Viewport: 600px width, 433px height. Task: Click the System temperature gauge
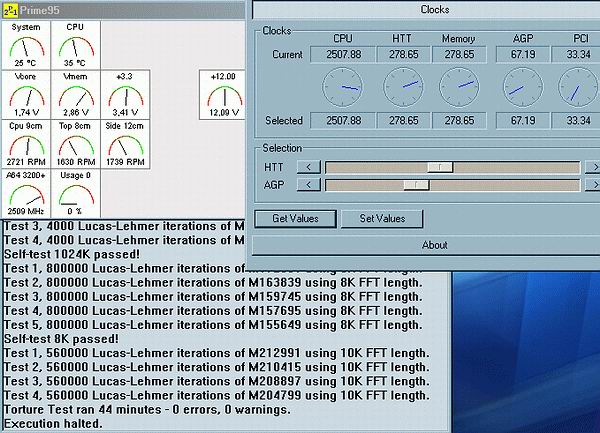pos(26,45)
